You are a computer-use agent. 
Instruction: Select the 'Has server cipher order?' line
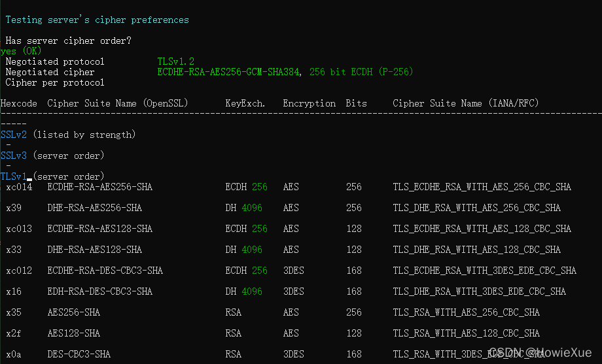coord(68,41)
